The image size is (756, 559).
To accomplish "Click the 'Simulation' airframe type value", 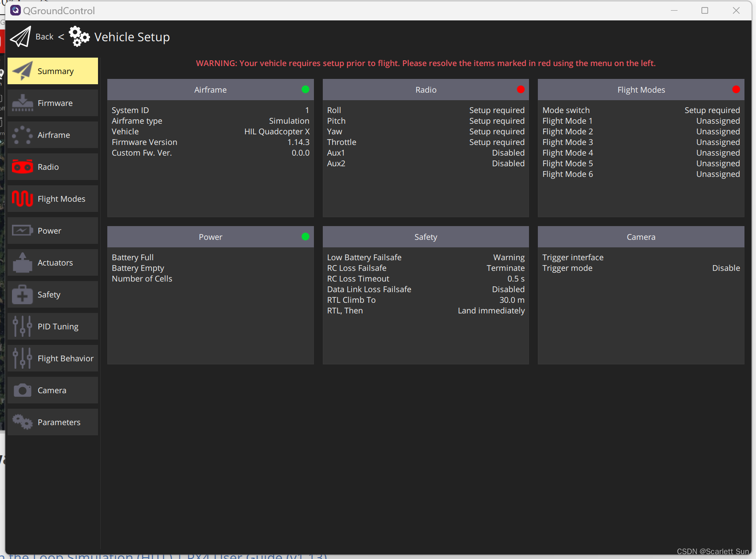I will [x=289, y=121].
